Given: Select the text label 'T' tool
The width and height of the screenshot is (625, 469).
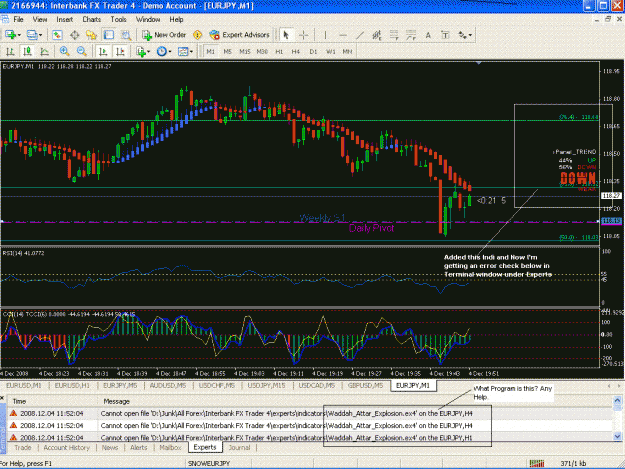Looking at the screenshot, I should [x=445, y=35].
